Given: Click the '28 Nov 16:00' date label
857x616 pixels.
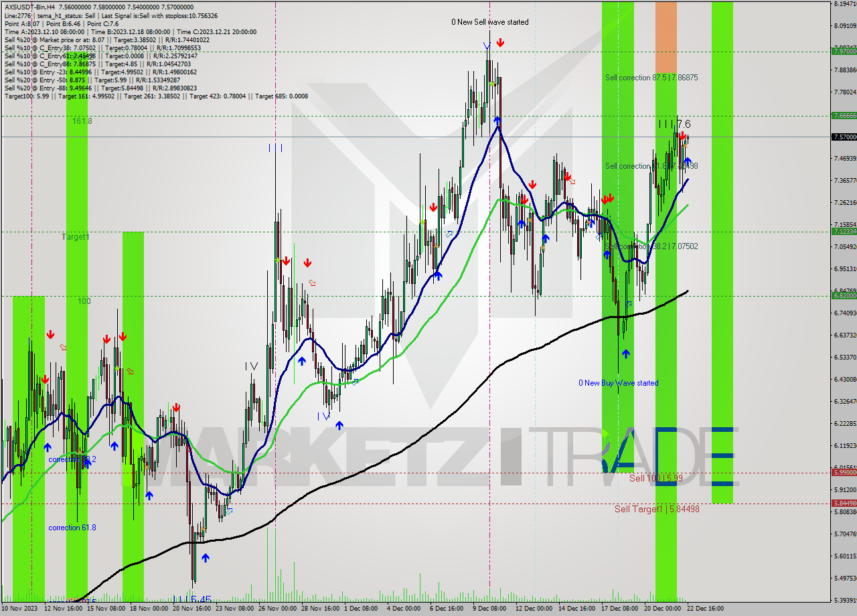Looking at the screenshot, I should pos(320,609).
